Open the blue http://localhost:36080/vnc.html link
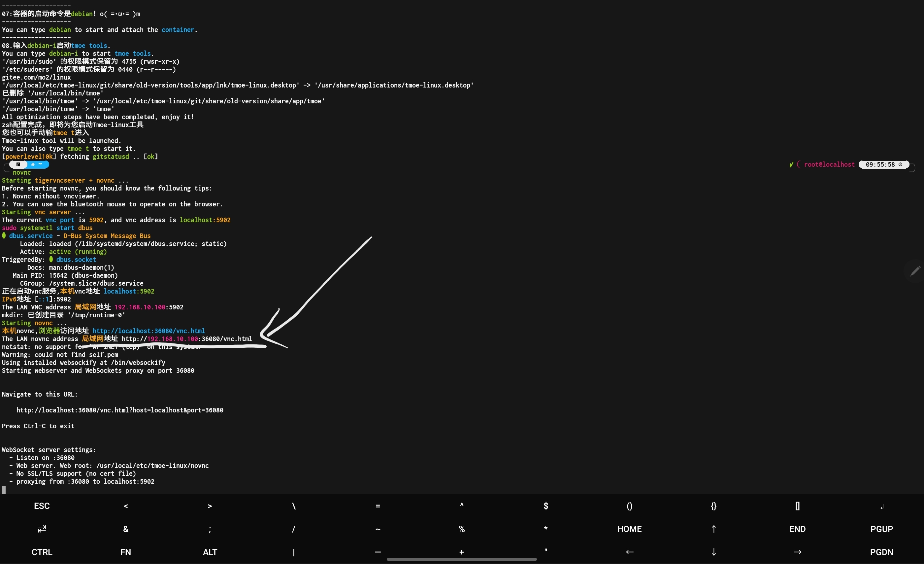 pos(148,331)
